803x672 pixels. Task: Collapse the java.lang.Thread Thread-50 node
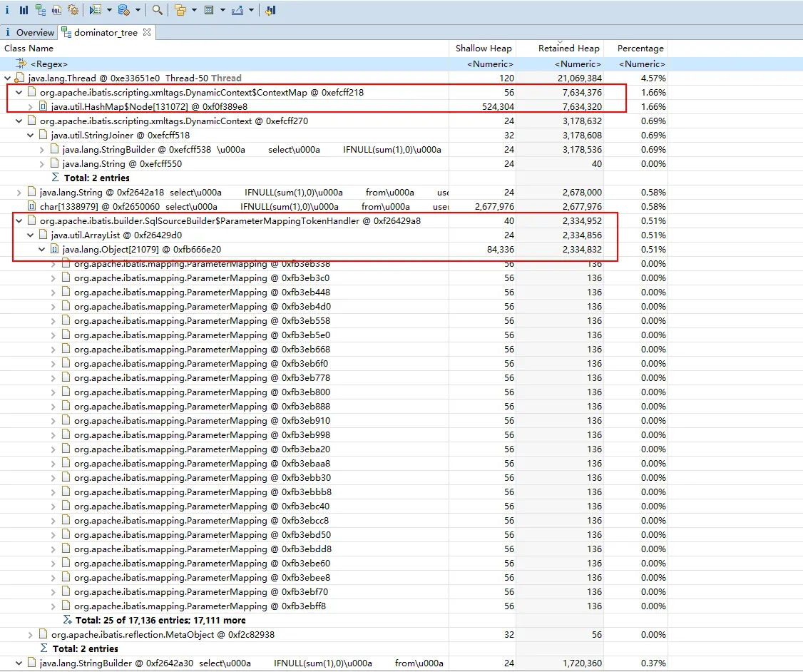[8, 78]
